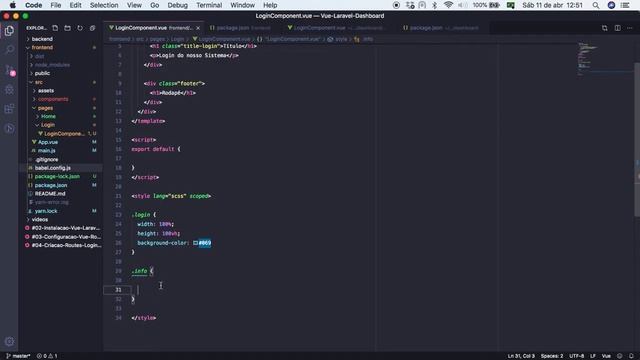This screenshot has height=360, width=640.
Task: Click the #069 background-color swatch
Action: 196,243
